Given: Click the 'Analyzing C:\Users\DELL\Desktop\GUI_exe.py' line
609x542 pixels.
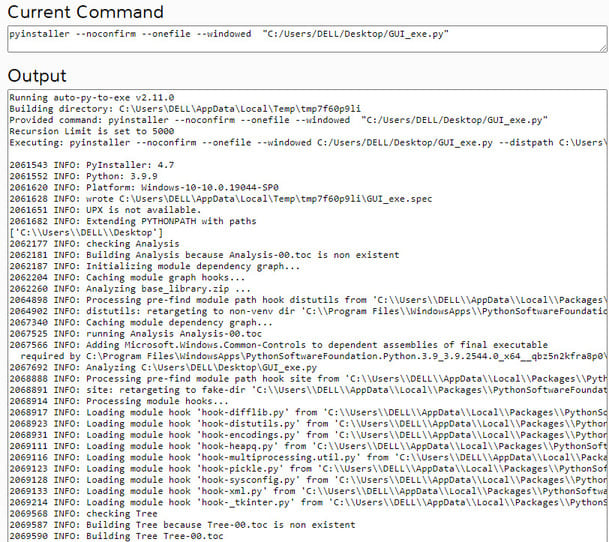Looking at the screenshot, I should click(x=163, y=368).
